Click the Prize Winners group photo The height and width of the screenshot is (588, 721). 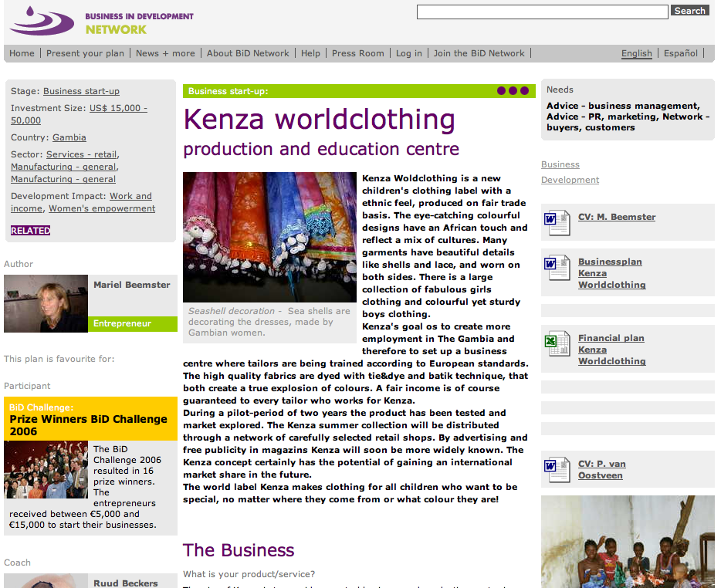click(x=46, y=470)
